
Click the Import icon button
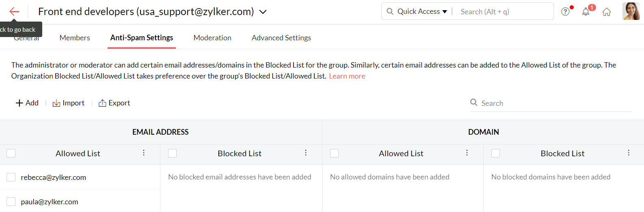tap(56, 103)
